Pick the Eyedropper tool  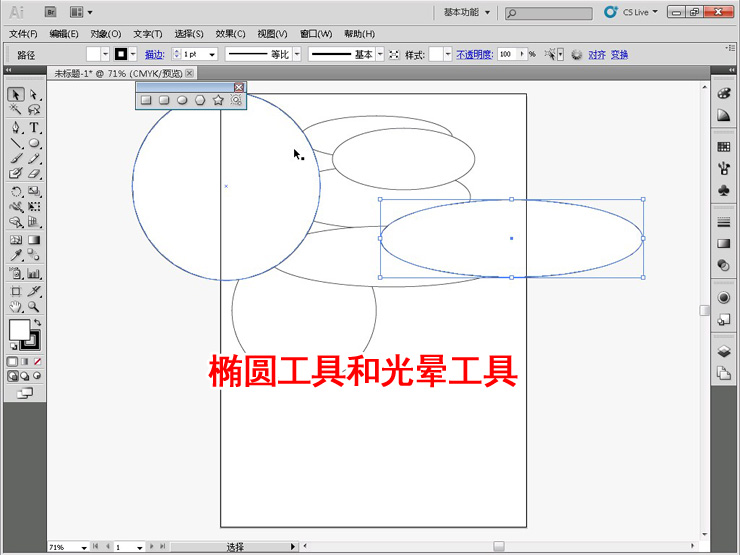[16, 256]
